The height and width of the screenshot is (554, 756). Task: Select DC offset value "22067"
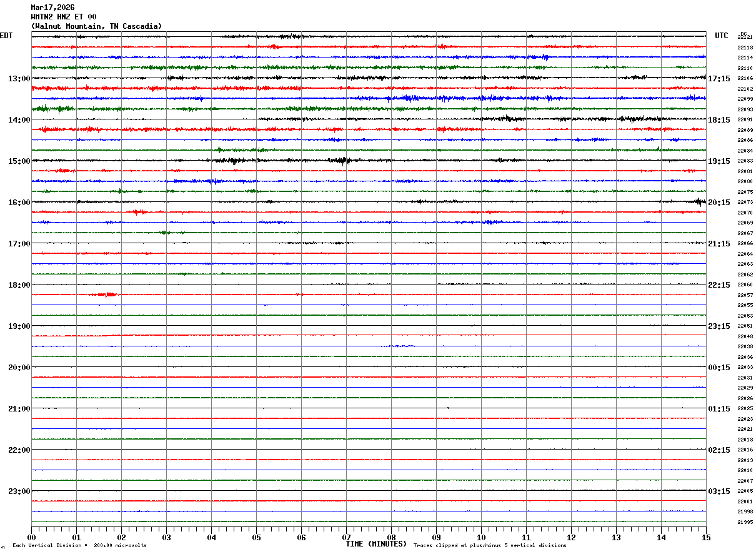coord(745,233)
